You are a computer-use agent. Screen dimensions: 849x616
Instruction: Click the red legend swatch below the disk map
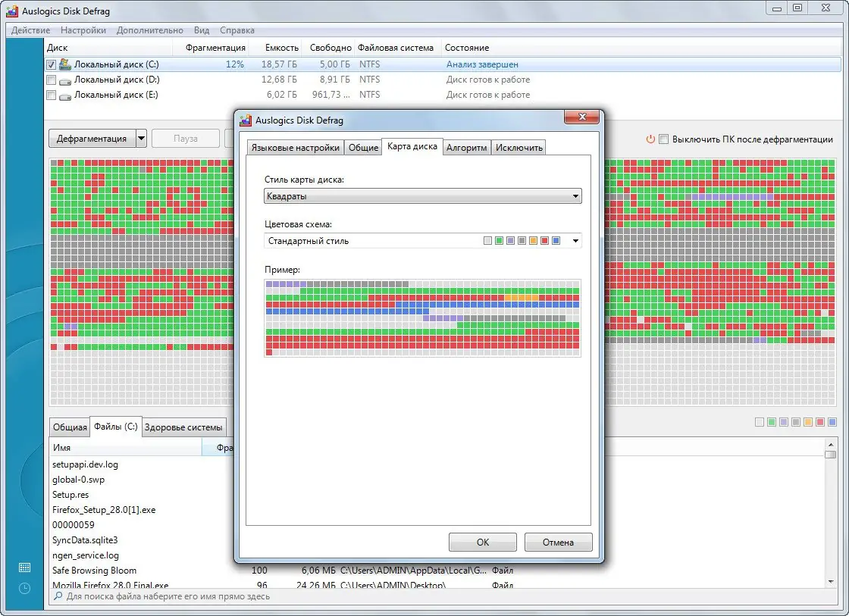[820, 422]
